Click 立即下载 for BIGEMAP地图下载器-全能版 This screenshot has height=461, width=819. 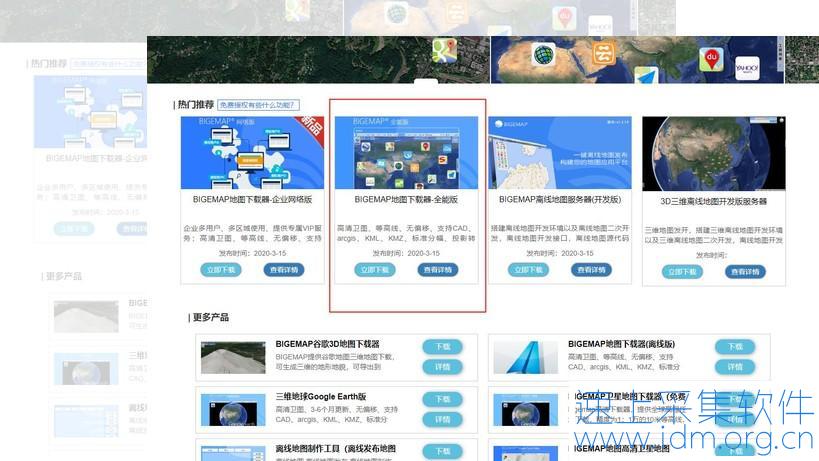pos(375,270)
